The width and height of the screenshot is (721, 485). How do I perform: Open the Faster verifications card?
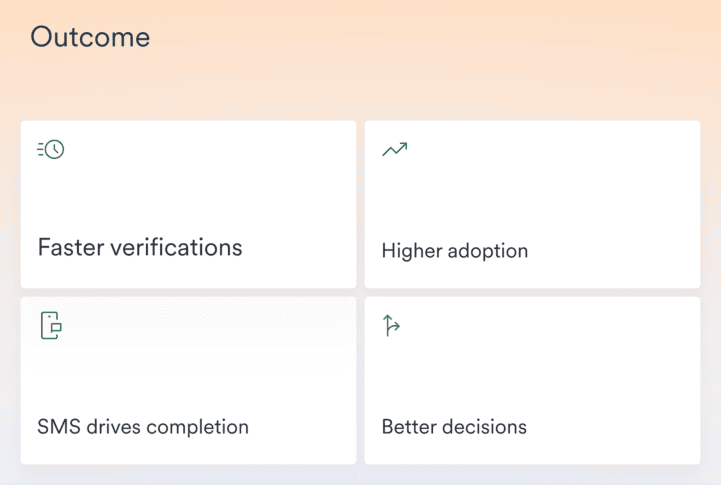[x=188, y=205]
